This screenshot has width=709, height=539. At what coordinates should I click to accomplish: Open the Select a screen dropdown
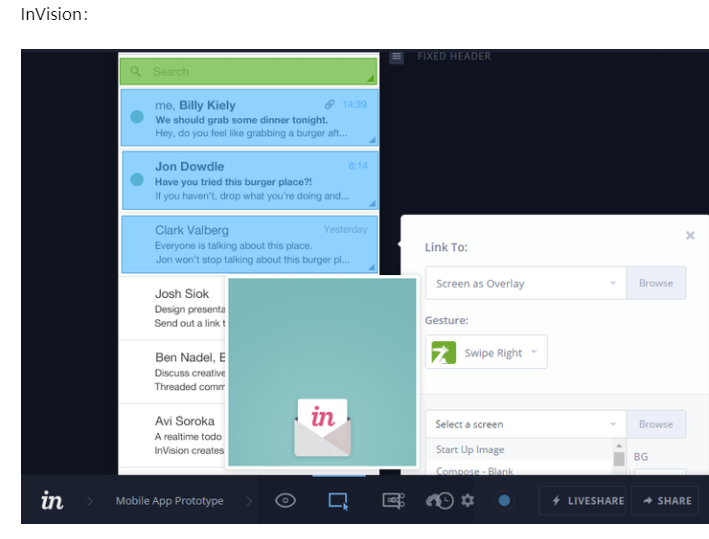tap(525, 424)
